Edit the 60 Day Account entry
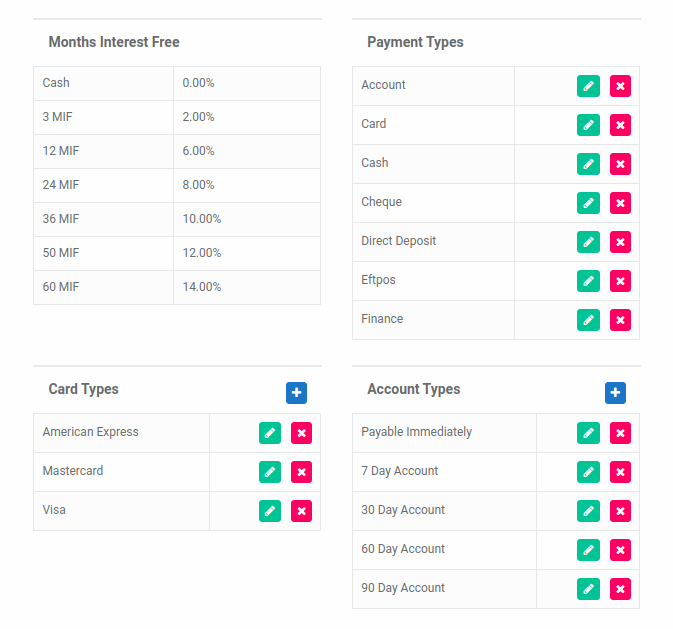The image size is (673, 629). click(x=588, y=550)
